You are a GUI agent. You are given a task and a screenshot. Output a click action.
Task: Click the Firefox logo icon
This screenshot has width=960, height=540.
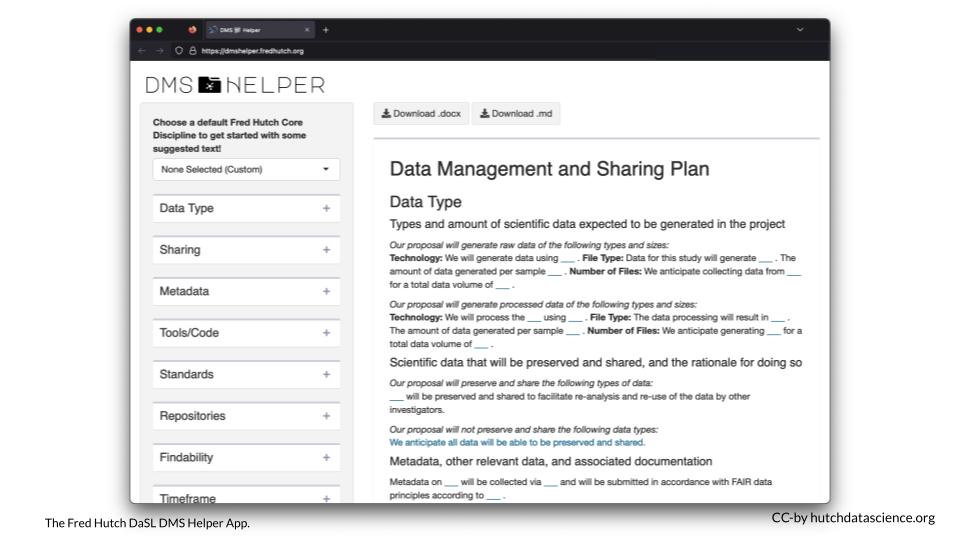tap(192, 29)
